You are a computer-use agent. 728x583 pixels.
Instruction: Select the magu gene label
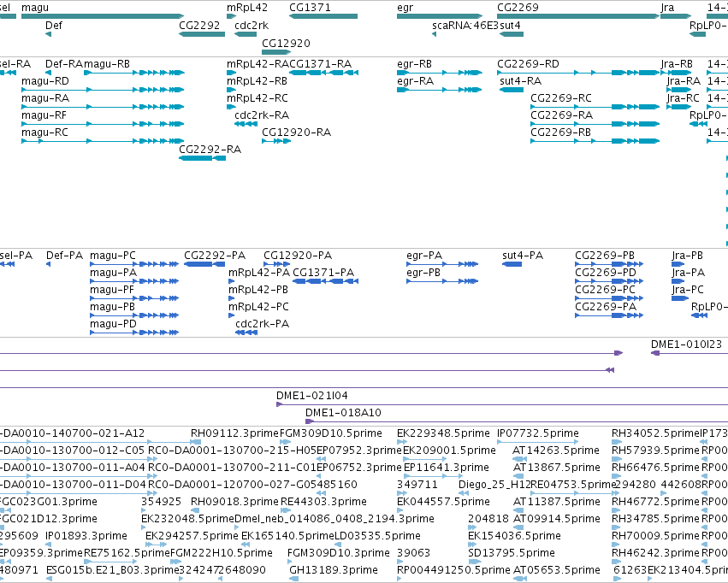[35, 8]
